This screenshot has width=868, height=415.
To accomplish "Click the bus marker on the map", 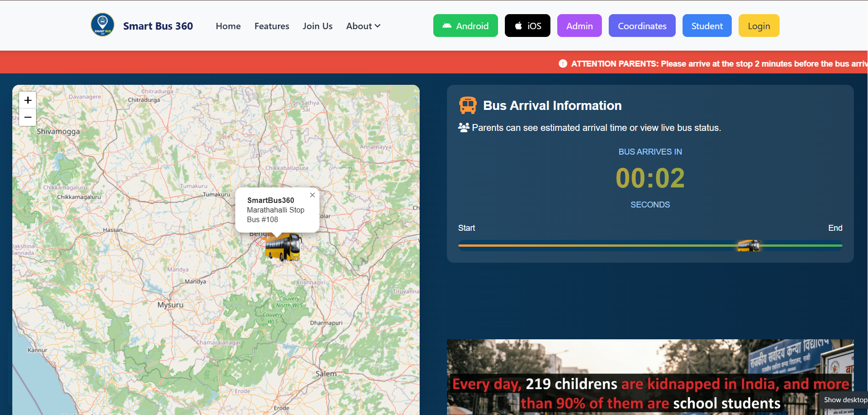I will 283,247.
